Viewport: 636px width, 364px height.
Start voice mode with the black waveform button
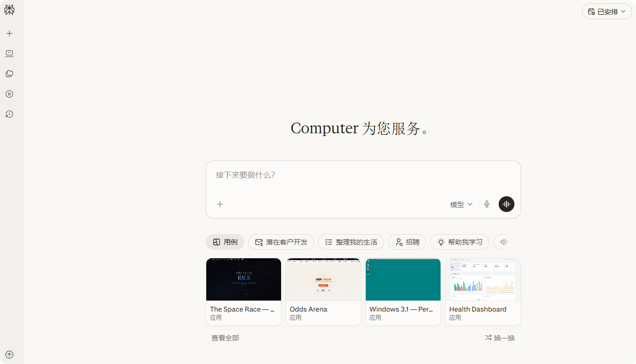(506, 204)
